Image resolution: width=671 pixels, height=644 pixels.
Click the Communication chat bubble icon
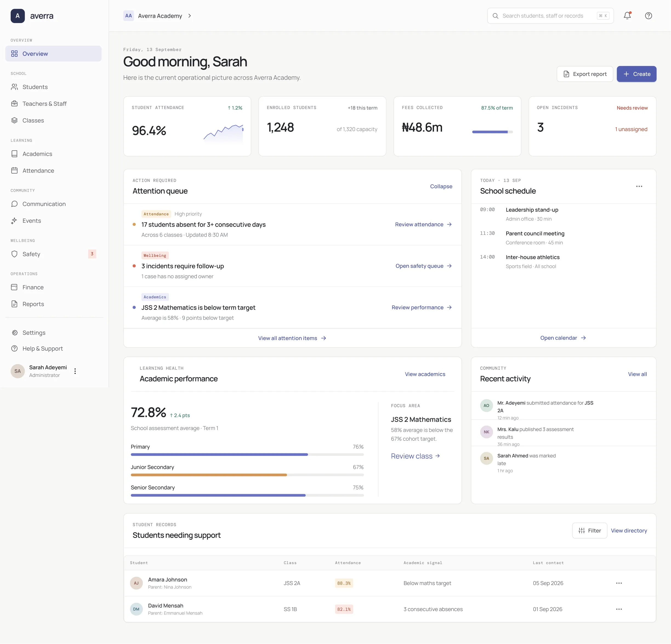click(x=14, y=204)
